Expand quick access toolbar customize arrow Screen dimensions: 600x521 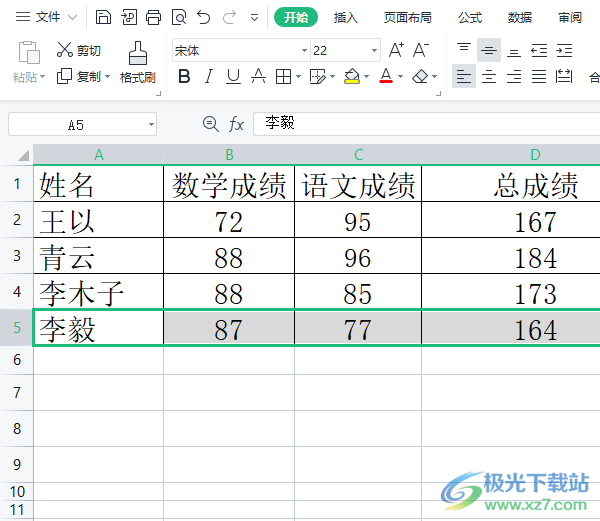tap(254, 18)
